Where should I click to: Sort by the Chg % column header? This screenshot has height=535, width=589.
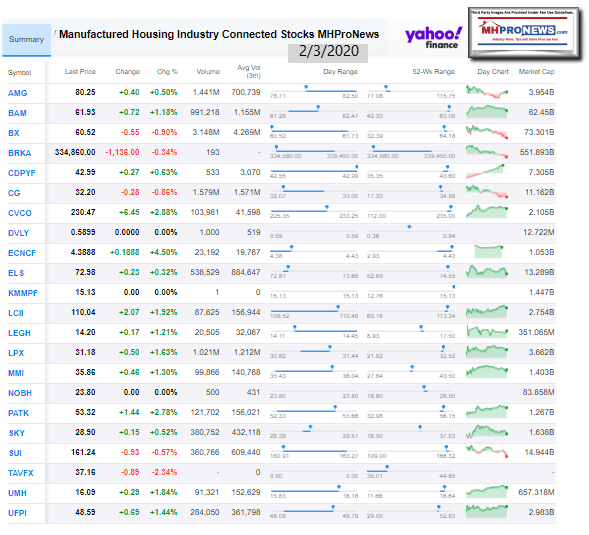pos(167,71)
